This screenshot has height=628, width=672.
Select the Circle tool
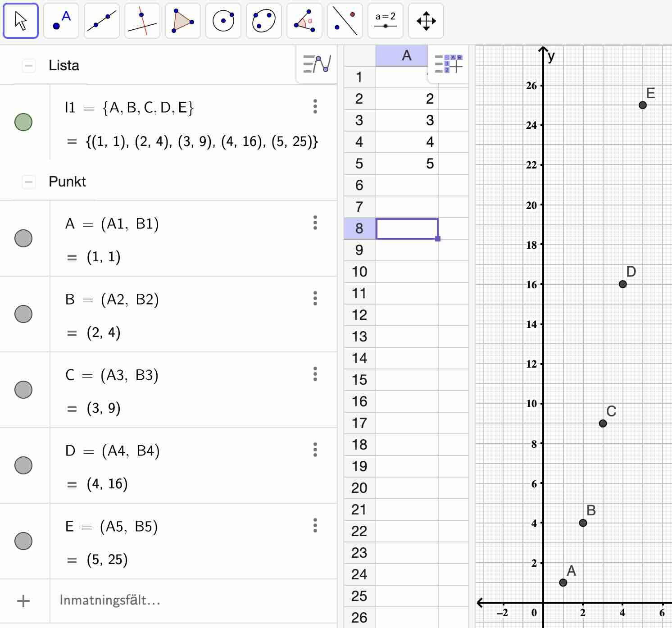click(223, 20)
